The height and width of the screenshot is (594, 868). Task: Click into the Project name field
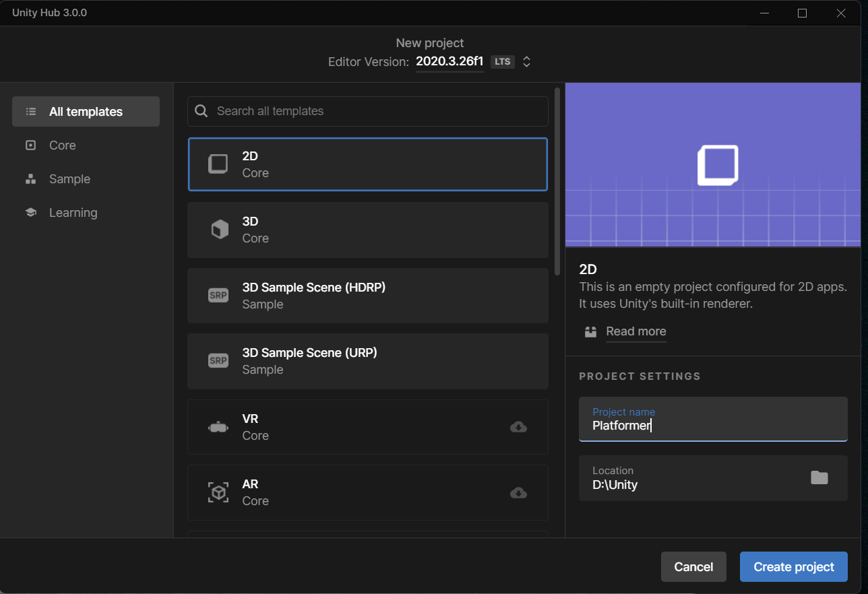tap(713, 419)
